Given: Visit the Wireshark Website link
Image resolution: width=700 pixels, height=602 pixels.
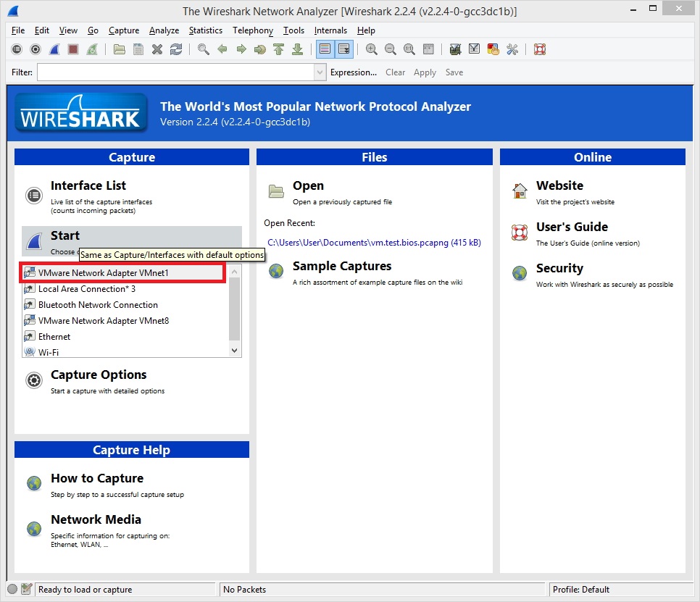Looking at the screenshot, I should (560, 185).
